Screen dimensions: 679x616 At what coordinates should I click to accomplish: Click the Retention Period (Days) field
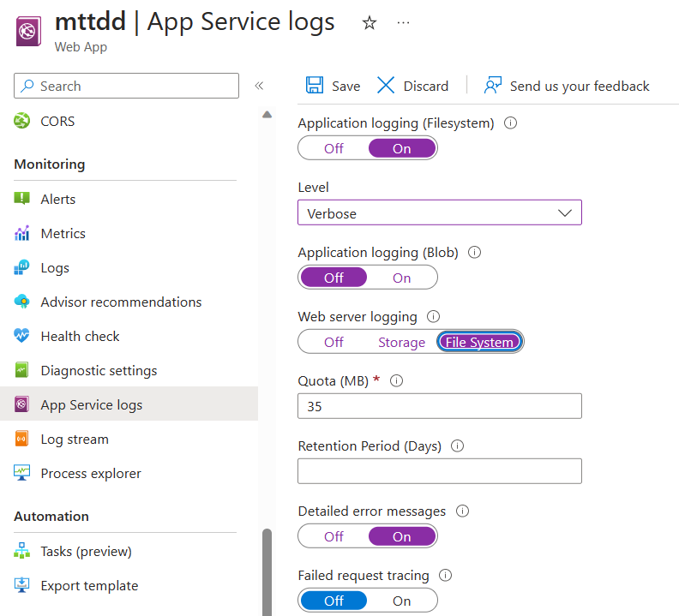pos(439,471)
